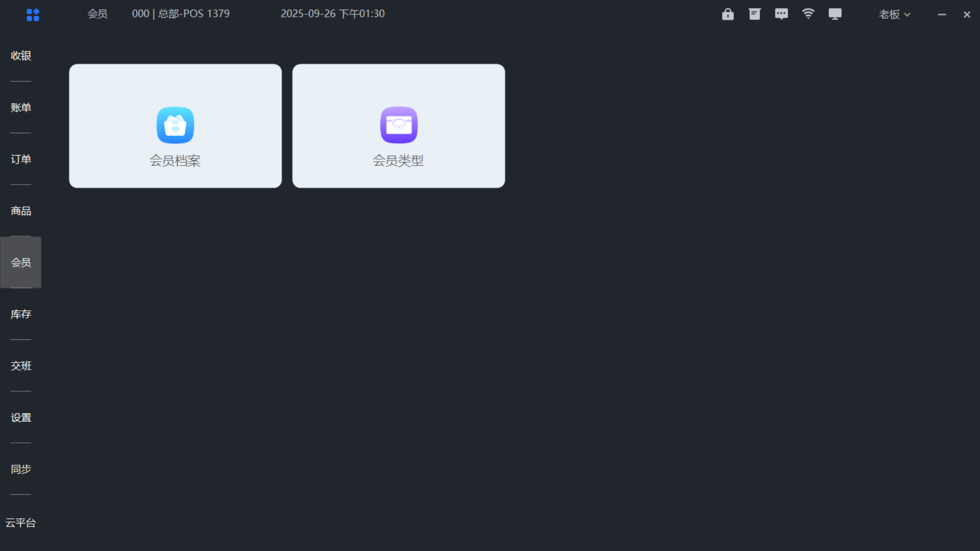Click the 会员类型 card label
980x551 pixels.
click(x=399, y=161)
